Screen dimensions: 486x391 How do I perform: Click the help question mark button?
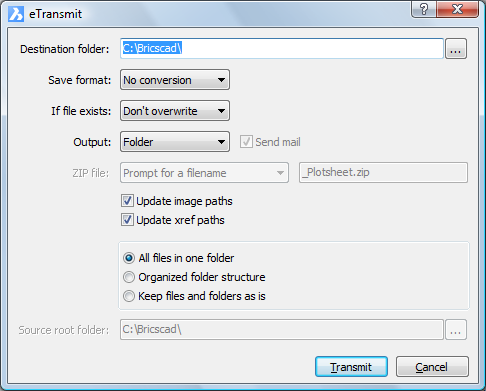click(x=424, y=9)
